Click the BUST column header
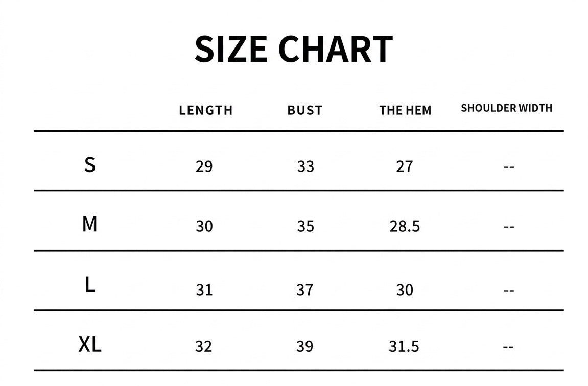Viewport: 588px width, 386px height. [x=305, y=110]
